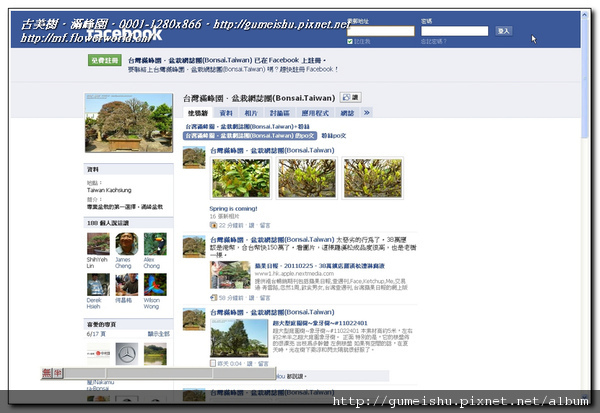The width and height of the screenshot is (600, 413).
Task: Toggle the 記住我 remember me checkbox
Action: coord(350,41)
